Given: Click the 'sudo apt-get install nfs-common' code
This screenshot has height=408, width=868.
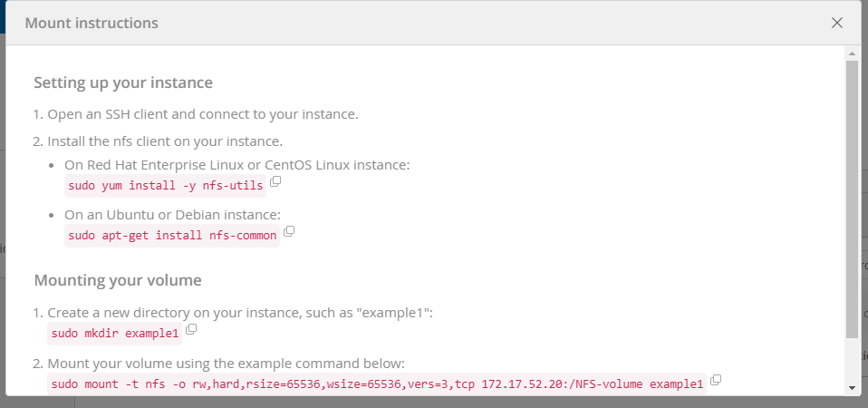Looking at the screenshot, I should (172, 236).
